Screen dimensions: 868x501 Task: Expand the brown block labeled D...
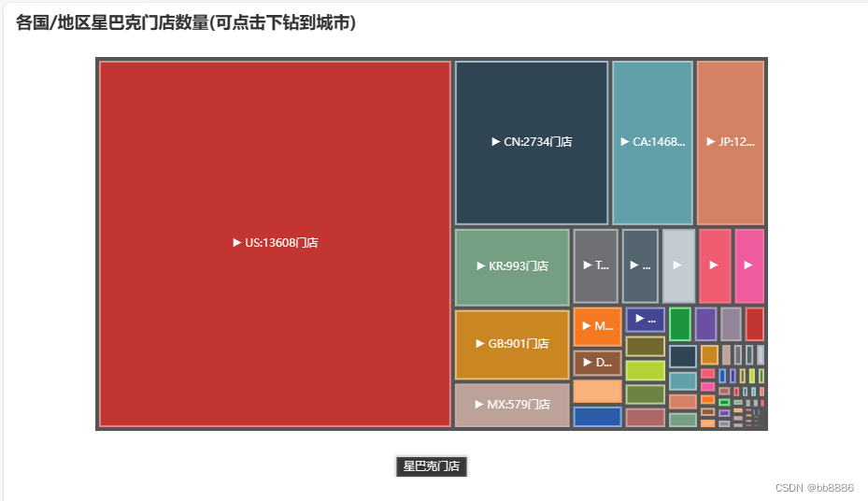point(597,364)
